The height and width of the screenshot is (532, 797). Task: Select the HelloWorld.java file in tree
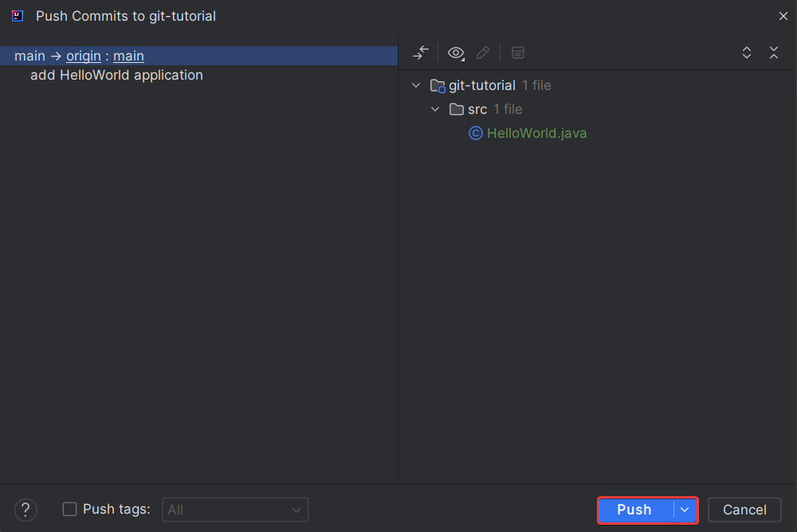coord(535,133)
